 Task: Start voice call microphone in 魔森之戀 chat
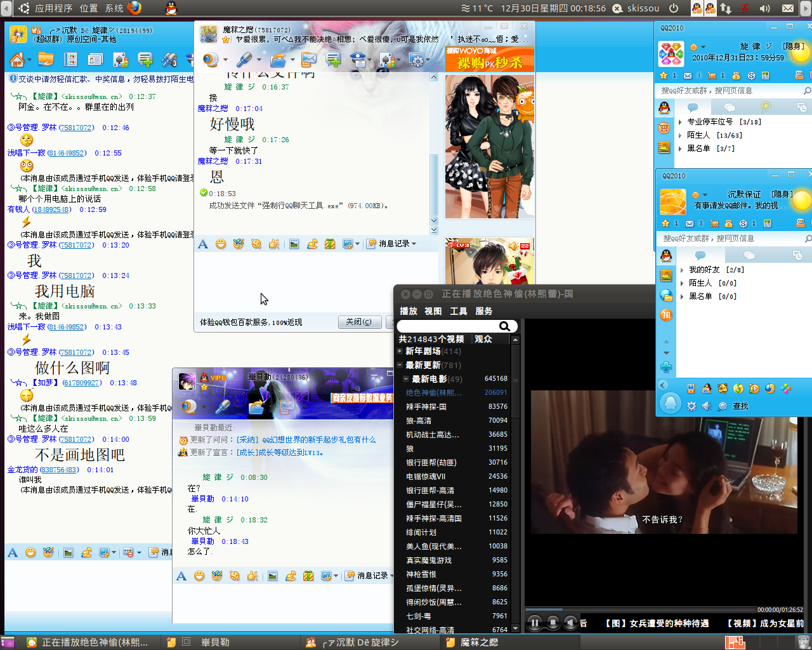point(244,60)
